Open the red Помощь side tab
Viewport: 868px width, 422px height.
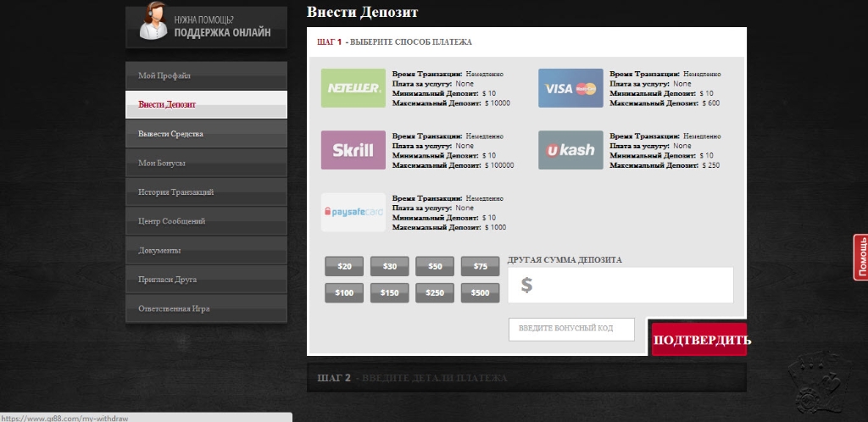tap(861, 258)
